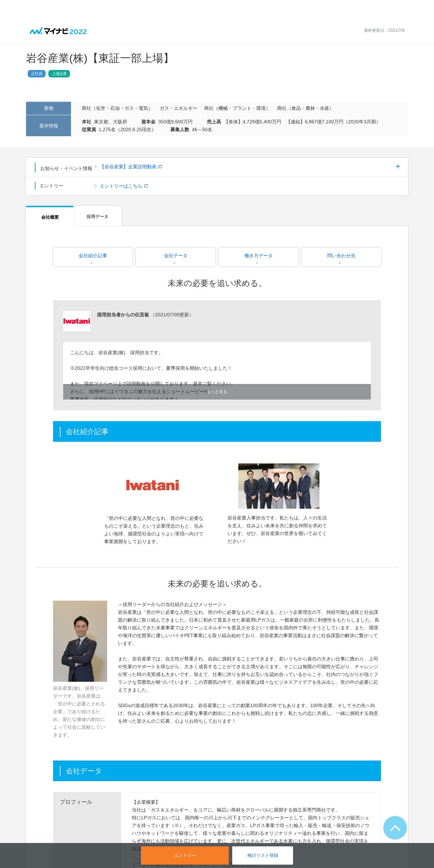Screen dimensions: 434x868
Task: Click 検討リスト登録 button
Action: 263,855
